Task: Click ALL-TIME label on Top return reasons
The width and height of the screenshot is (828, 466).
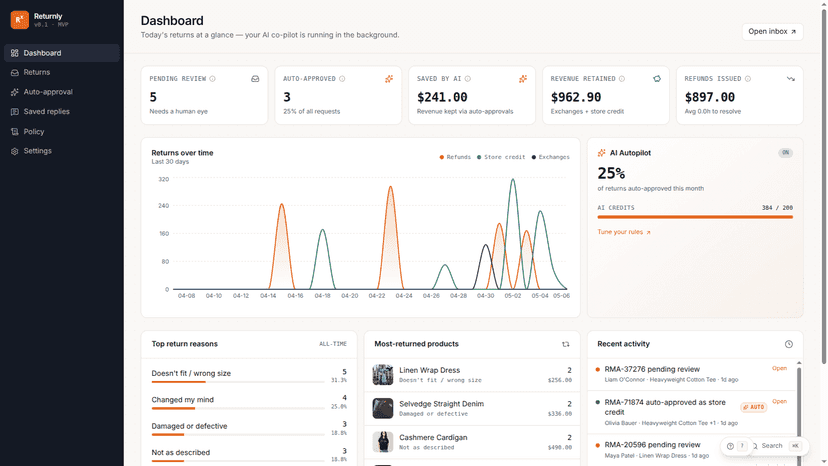Action: pos(333,344)
